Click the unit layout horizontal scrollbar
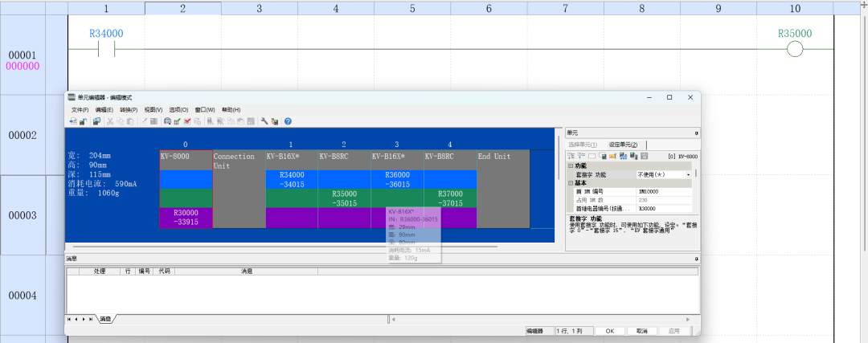Viewport: 868px width, 343px height. 285,247
